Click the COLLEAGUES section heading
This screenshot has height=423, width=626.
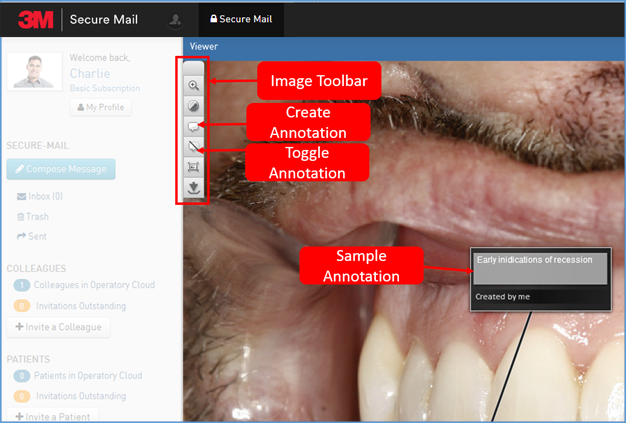36,269
